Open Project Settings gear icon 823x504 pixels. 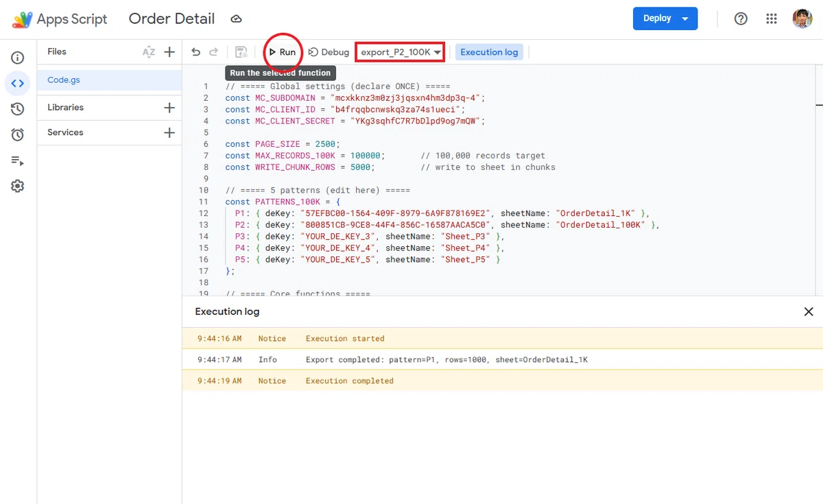click(x=18, y=186)
